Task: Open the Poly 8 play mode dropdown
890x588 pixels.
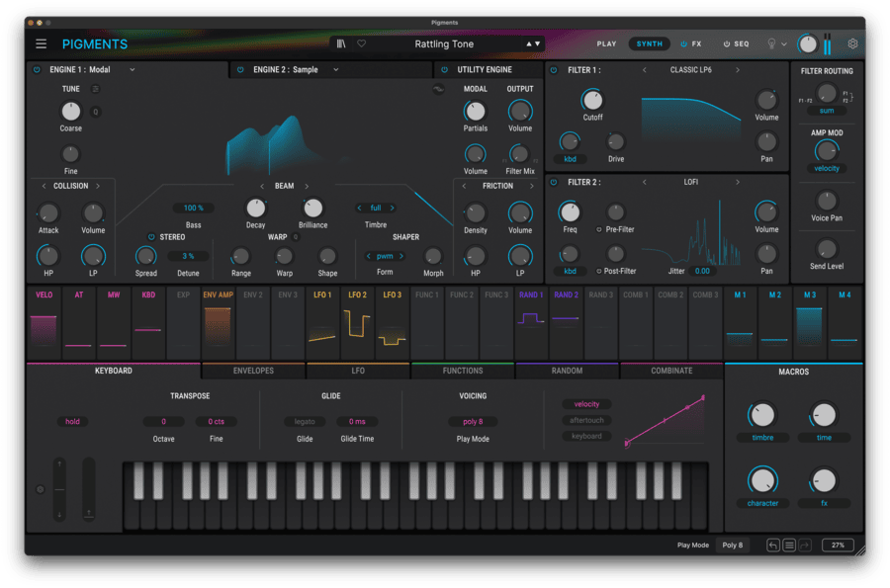Action: (x=732, y=545)
